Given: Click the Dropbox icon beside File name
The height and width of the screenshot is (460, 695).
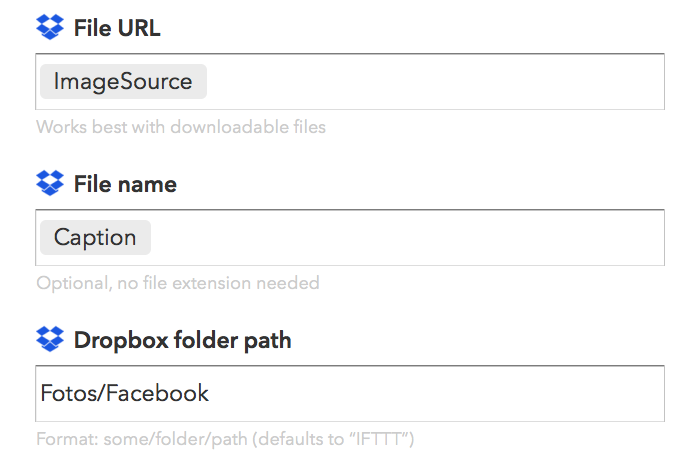Looking at the screenshot, I should click(50, 183).
